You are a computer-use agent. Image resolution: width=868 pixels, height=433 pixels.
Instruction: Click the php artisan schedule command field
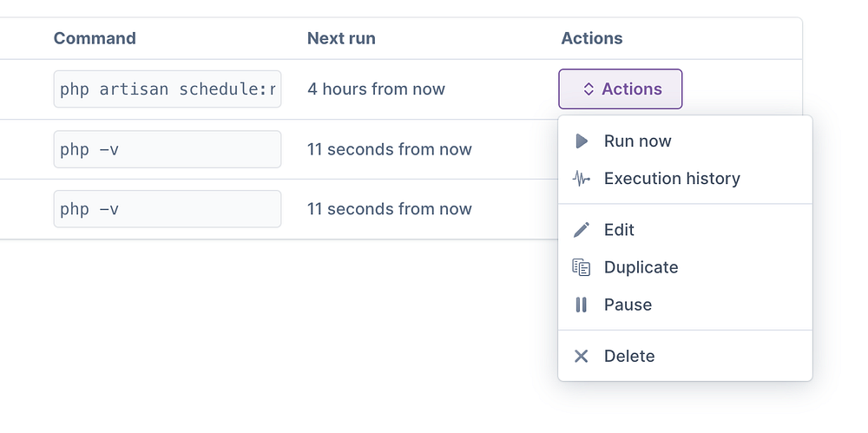(x=168, y=89)
